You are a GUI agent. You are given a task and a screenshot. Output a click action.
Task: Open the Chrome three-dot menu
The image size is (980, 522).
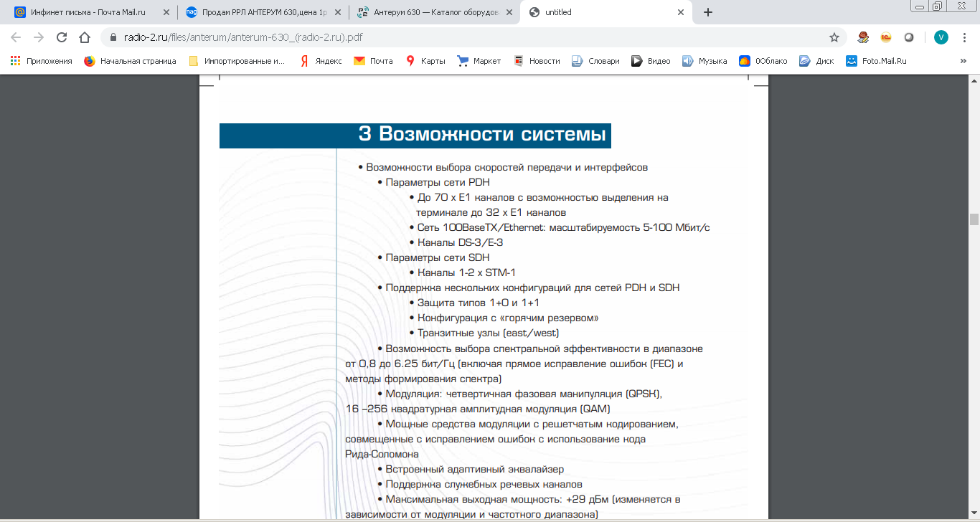point(965,37)
